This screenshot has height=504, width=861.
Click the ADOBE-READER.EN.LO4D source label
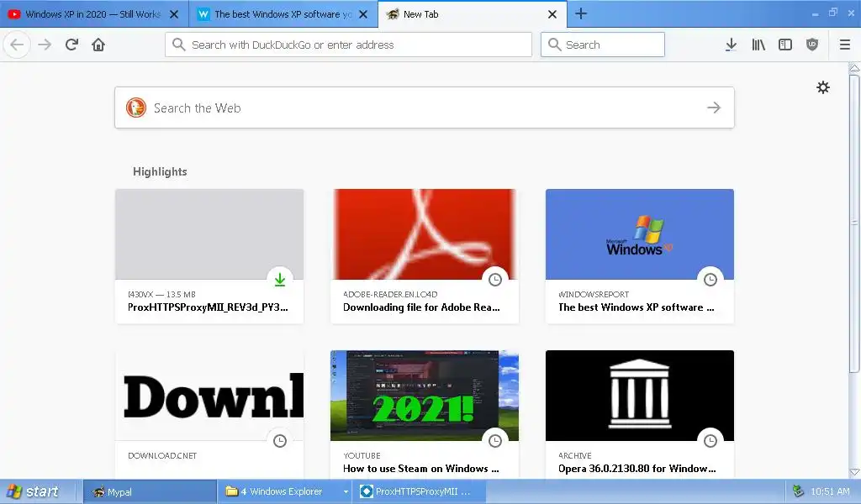390,295
